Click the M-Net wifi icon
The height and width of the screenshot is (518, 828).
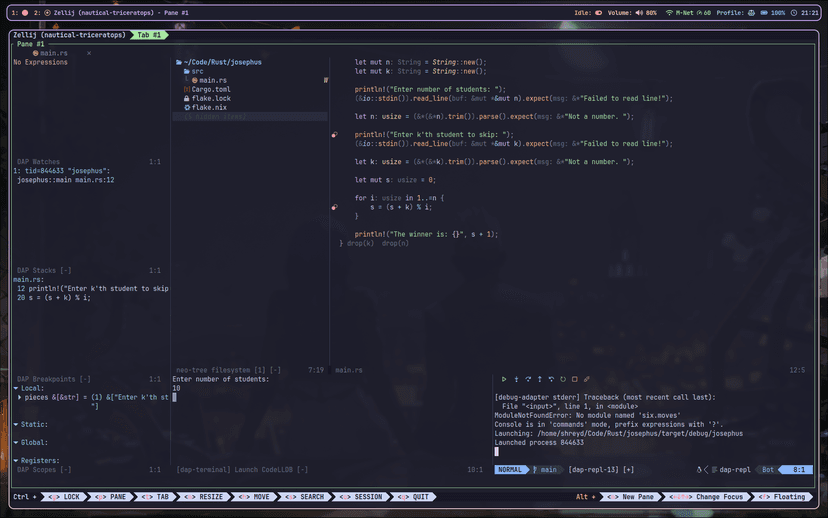tap(669, 13)
